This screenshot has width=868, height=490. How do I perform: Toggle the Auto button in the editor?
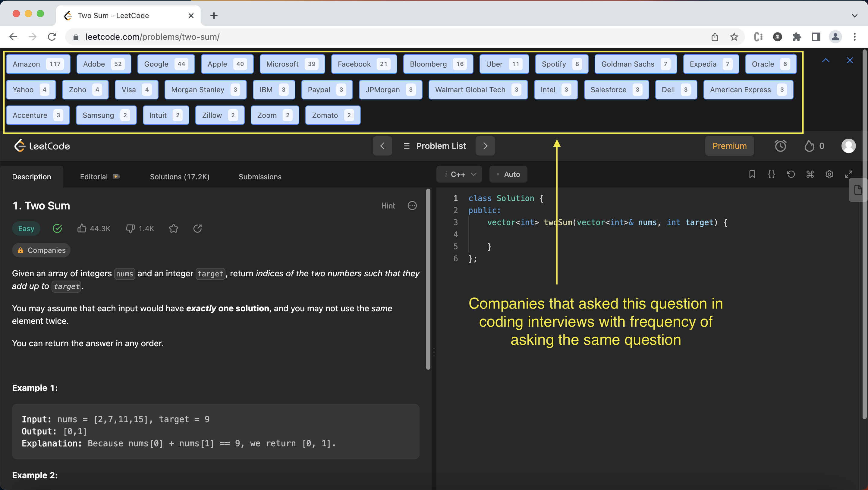508,174
